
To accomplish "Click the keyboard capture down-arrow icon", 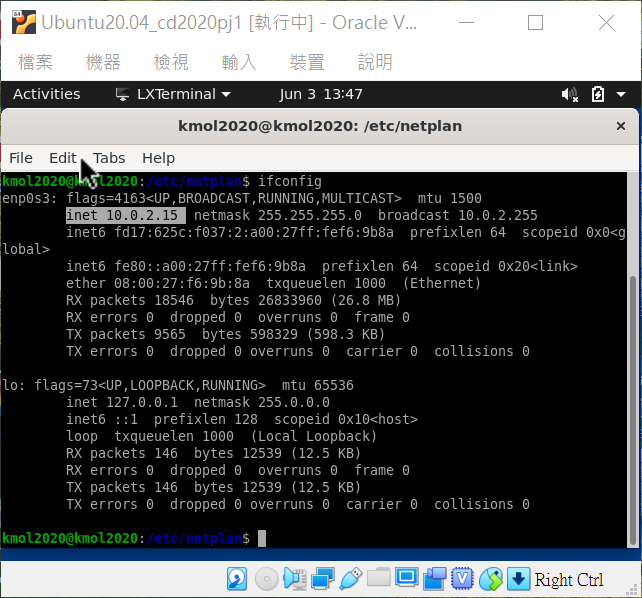I will 518,579.
